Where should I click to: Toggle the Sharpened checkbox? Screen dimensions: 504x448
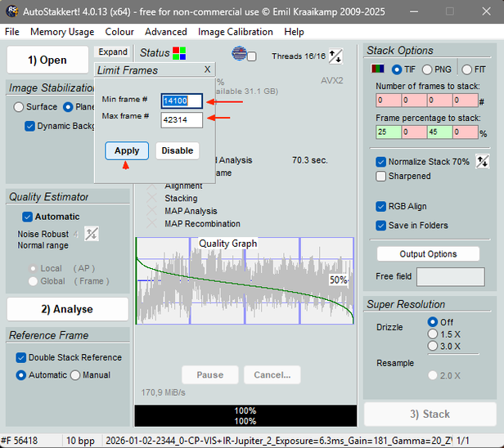(381, 176)
